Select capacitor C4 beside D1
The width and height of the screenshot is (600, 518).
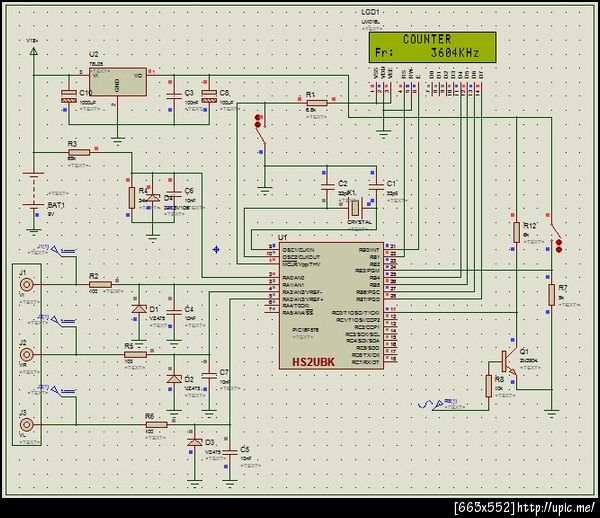[174, 311]
